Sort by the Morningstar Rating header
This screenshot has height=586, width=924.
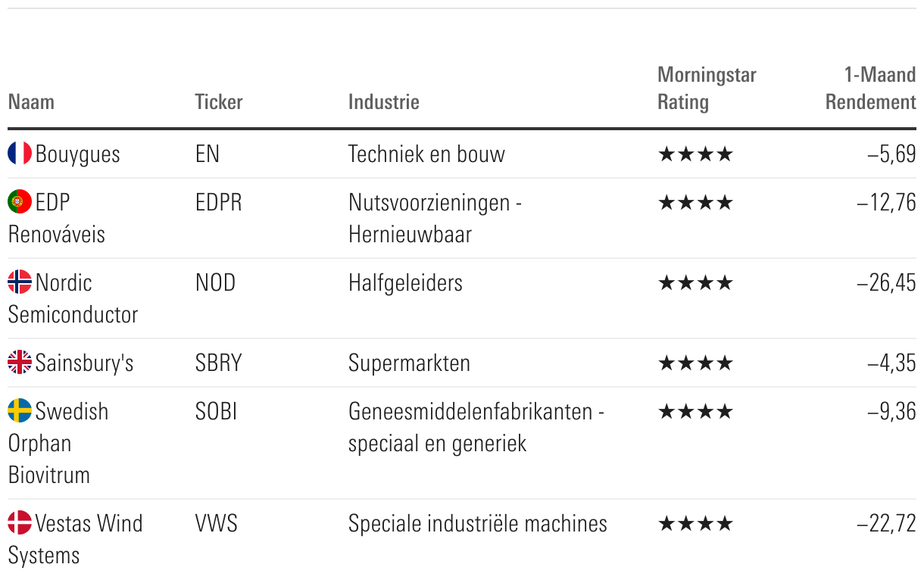(x=706, y=88)
